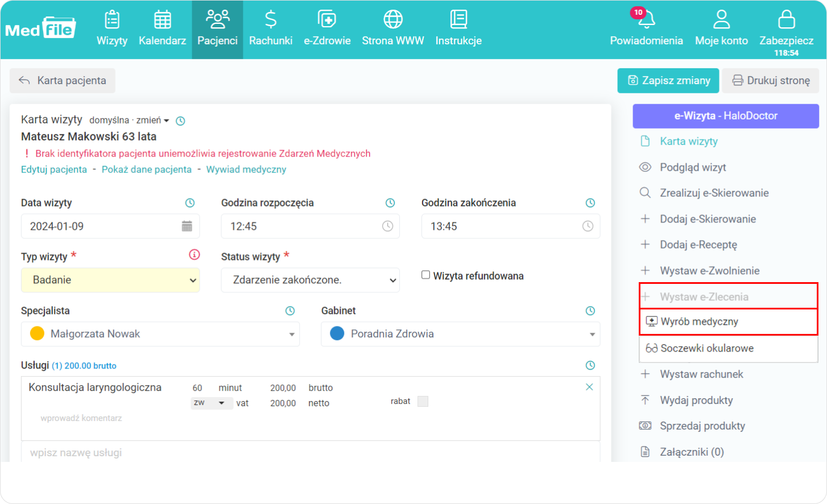
Task: Click clock icon next to Karta wizyty template
Action: [180, 121]
